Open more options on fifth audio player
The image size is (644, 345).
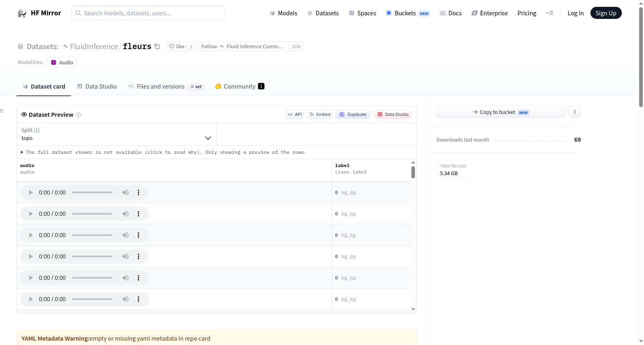(x=138, y=278)
